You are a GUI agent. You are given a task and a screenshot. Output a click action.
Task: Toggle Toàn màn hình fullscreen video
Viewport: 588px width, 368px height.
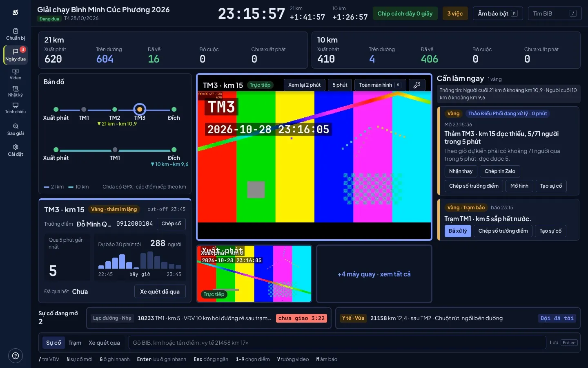pyautogui.click(x=380, y=85)
